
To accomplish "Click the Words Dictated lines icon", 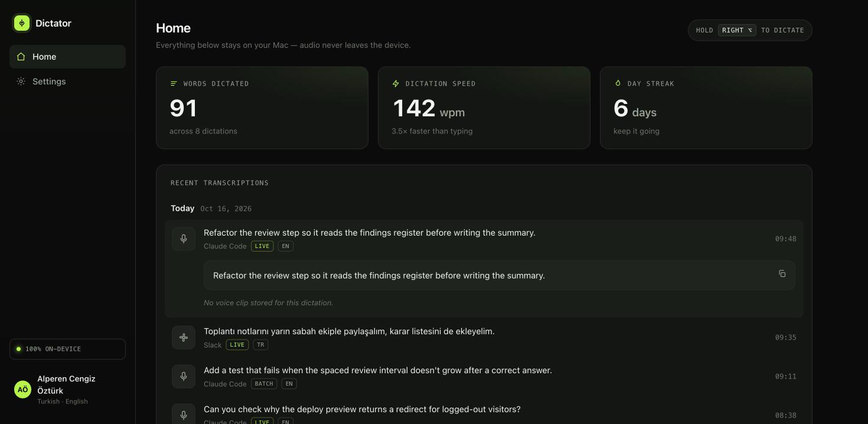I will [174, 83].
